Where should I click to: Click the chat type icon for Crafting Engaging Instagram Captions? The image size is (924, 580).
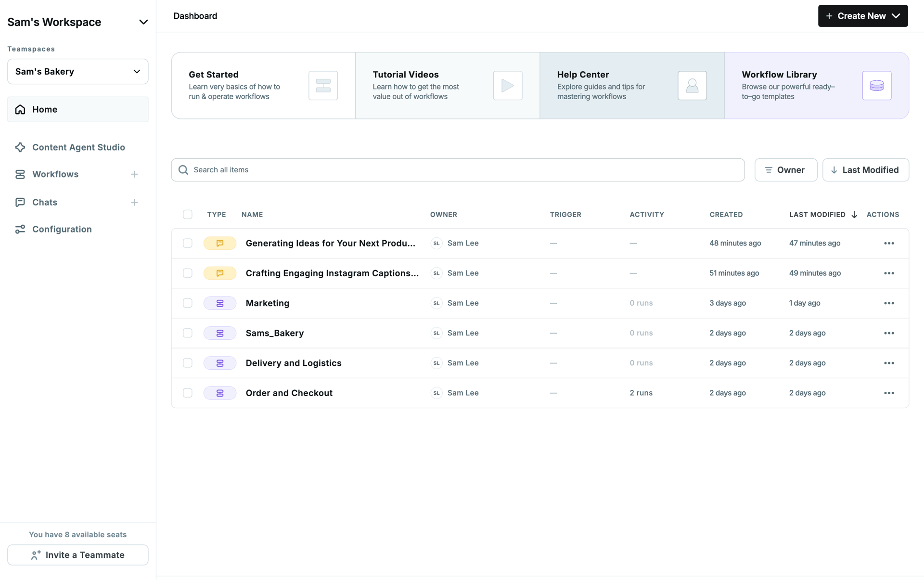220,273
